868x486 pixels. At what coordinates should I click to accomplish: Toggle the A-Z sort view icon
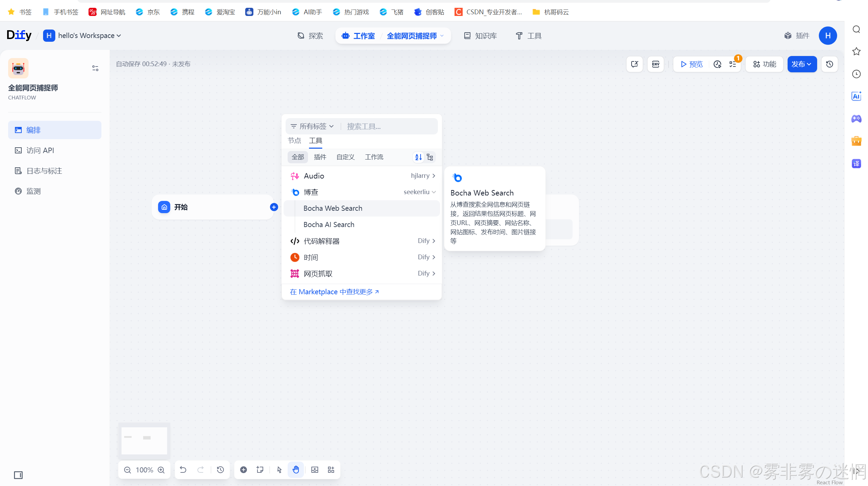pyautogui.click(x=419, y=157)
